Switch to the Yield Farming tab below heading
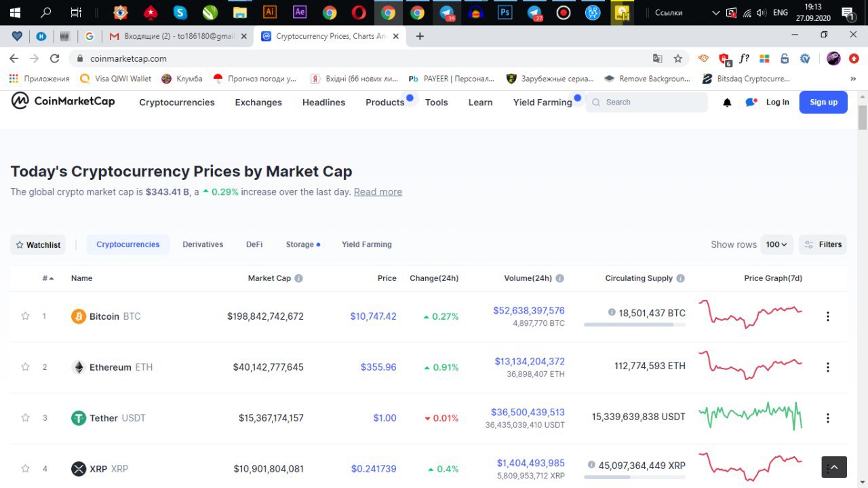 click(x=367, y=244)
